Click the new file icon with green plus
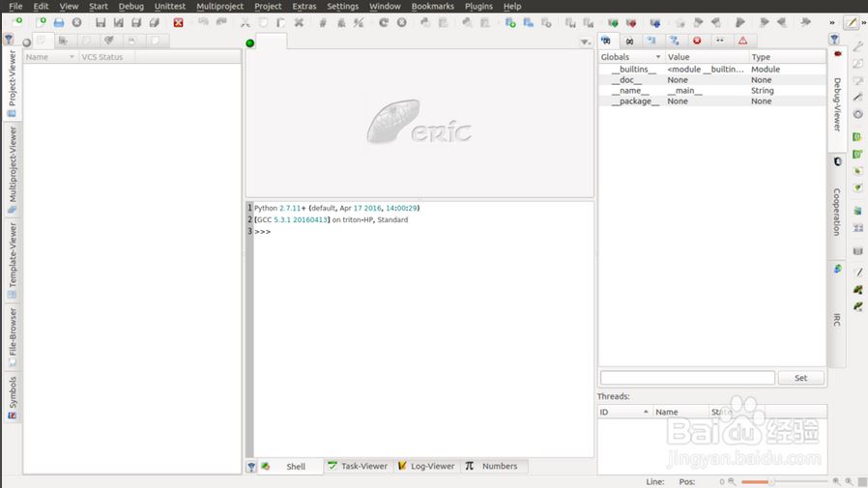 pos(41,22)
